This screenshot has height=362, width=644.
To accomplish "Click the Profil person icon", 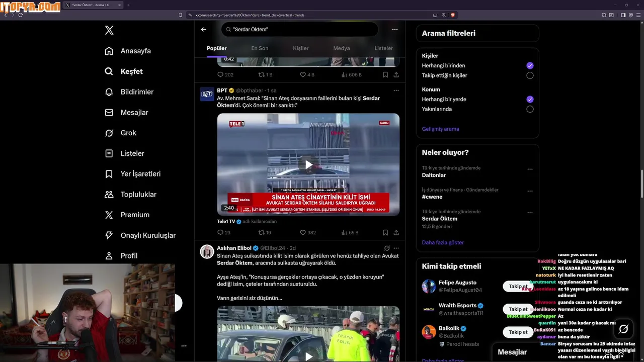I will (109, 256).
